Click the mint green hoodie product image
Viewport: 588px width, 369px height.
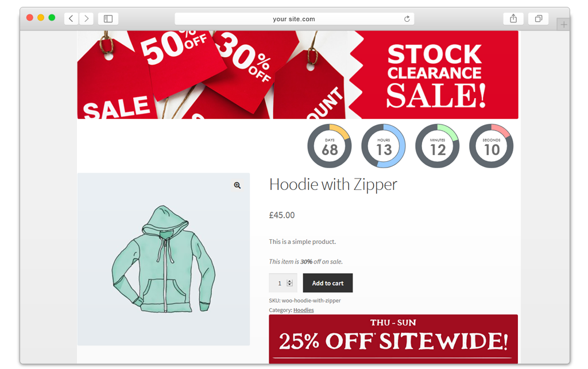point(164,259)
